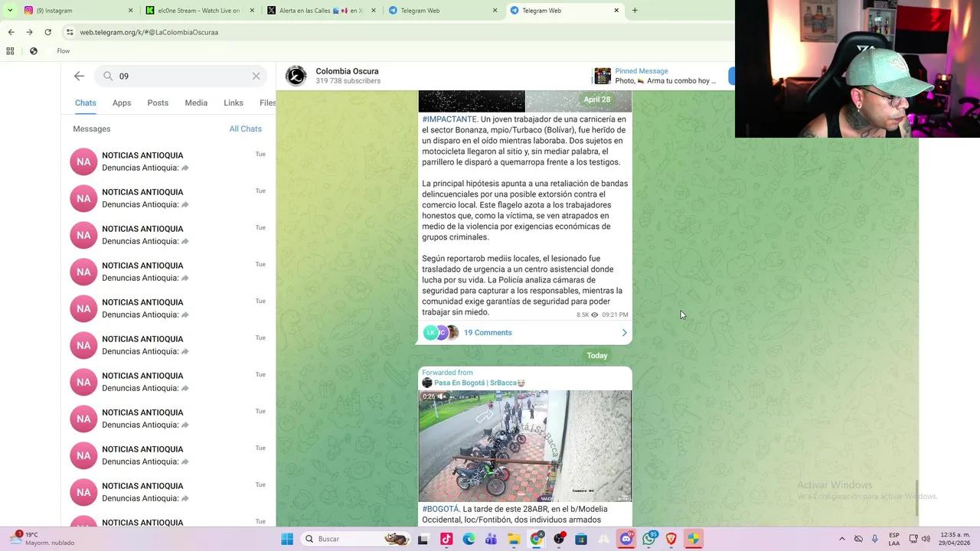Click the comments arrow chevron
The width and height of the screenshot is (980, 551).
pos(624,332)
